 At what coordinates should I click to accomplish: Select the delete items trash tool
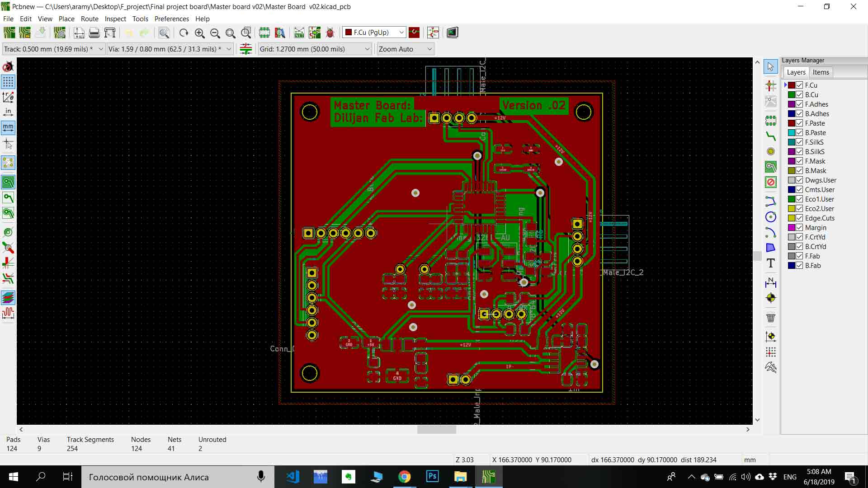coord(771,317)
